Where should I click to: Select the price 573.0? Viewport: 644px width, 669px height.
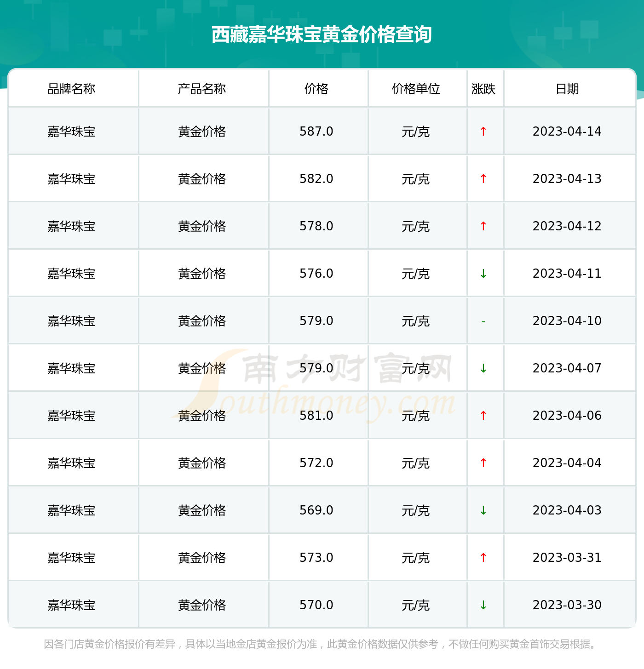316,558
